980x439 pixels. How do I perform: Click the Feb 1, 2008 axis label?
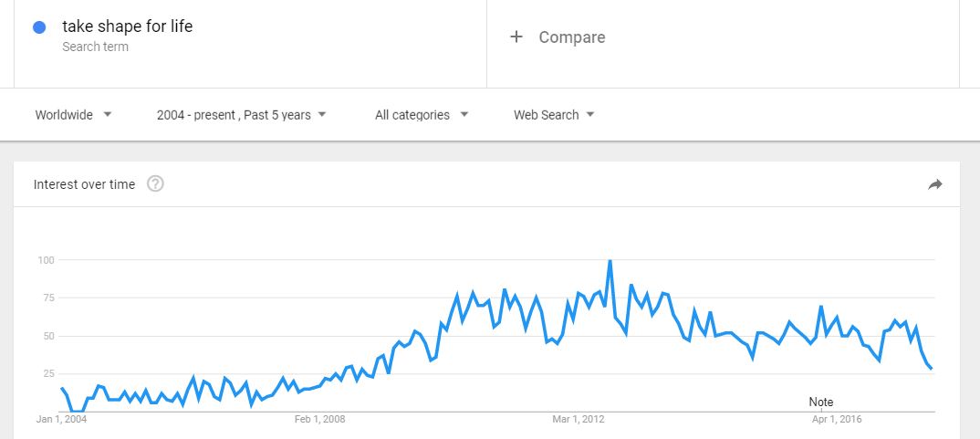(320, 419)
